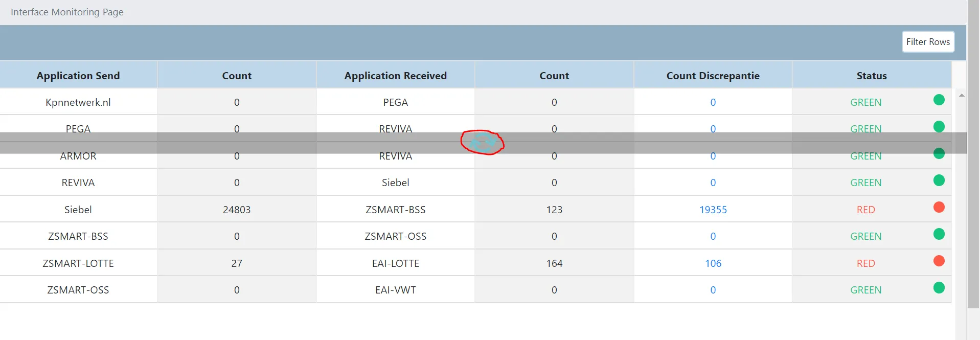Click green status dot in ZSMART-OSS row
The height and width of the screenshot is (340, 980).
point(939,287)
